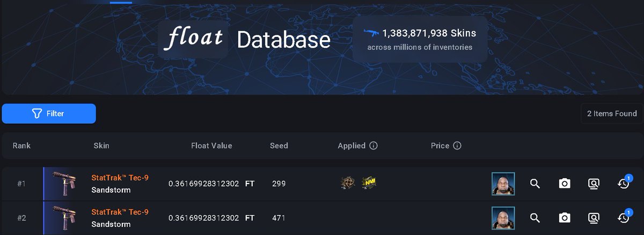Click inspect-in-browser icon in rank #1 row
644x235 pixels.
[594, 184]
